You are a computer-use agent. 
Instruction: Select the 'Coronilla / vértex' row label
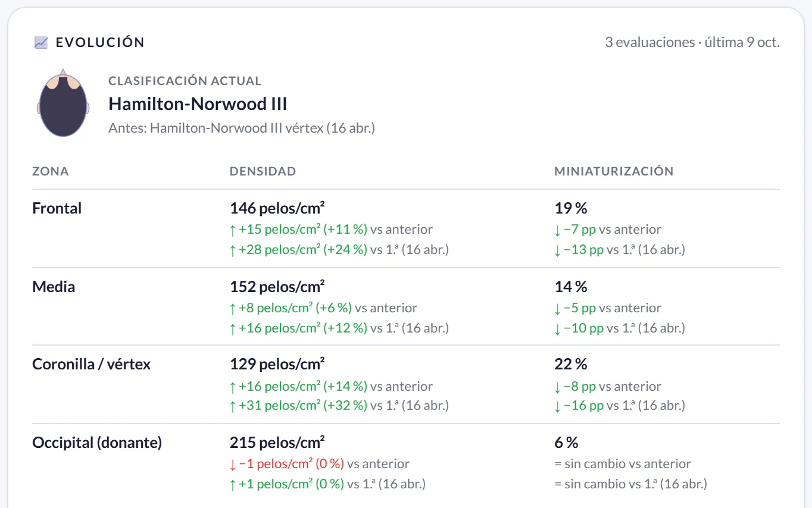point(92,364)
